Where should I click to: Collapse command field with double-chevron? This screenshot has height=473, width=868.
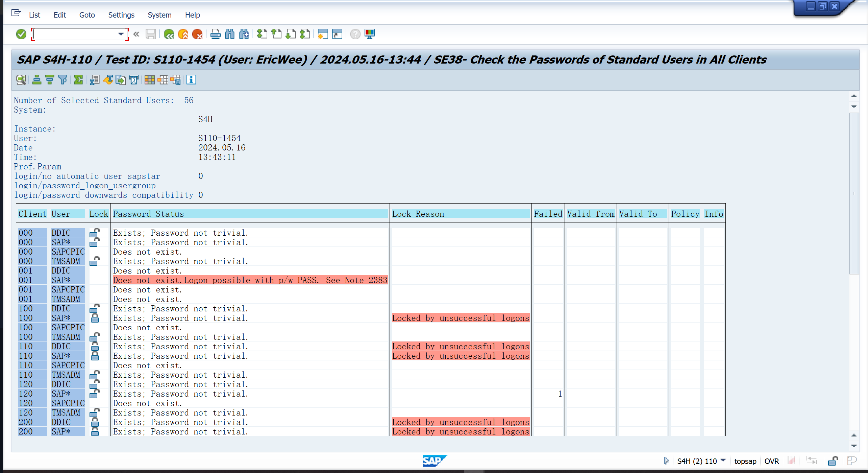tap(137, 34)
